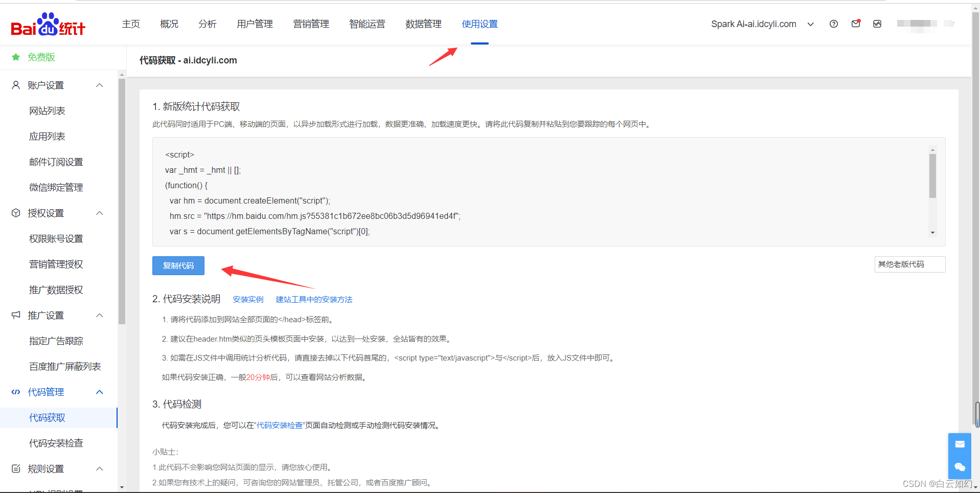
Task: Go to the 主页 tab
Action: click(131, 24)
